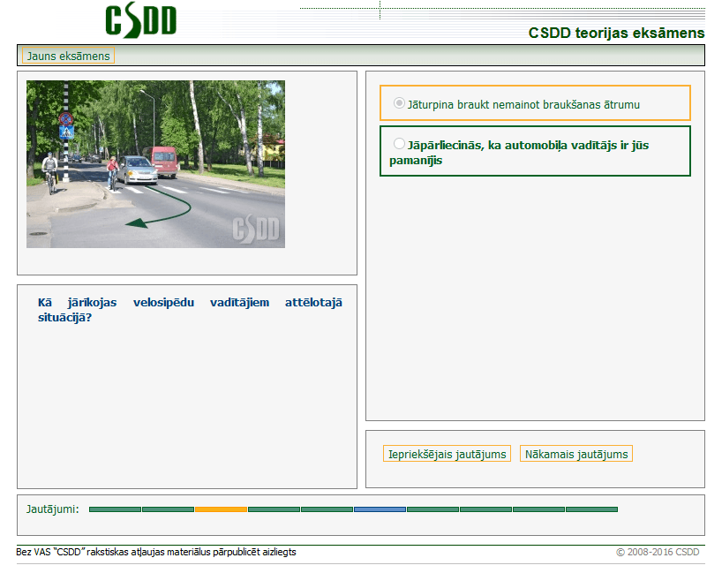Screen dimensions: 722x588
Task: Jump to question 4 in progress bar
Action: 274,509
